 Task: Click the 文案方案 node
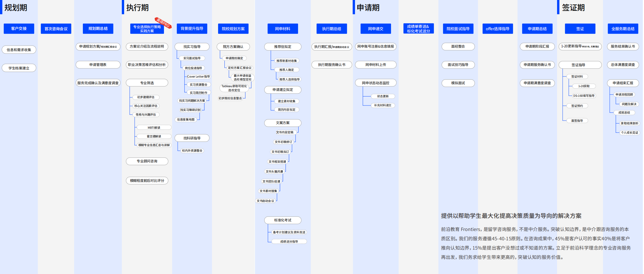[x=283, y=123]
